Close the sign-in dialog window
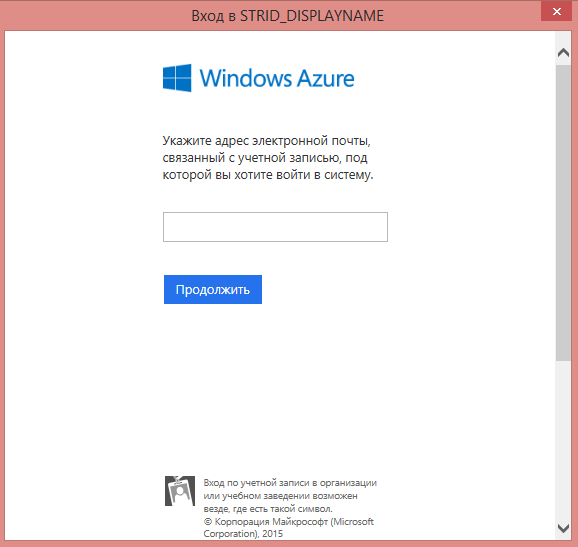This screenshot has height=547, width=578. [557, 12]
